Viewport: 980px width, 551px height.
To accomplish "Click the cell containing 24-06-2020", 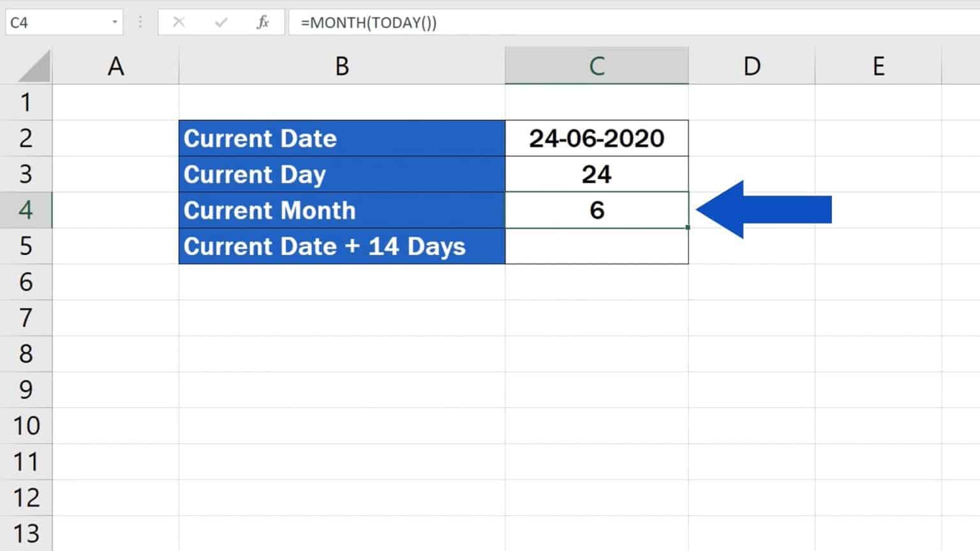I will pyautogui.click(x=597, y=138).
